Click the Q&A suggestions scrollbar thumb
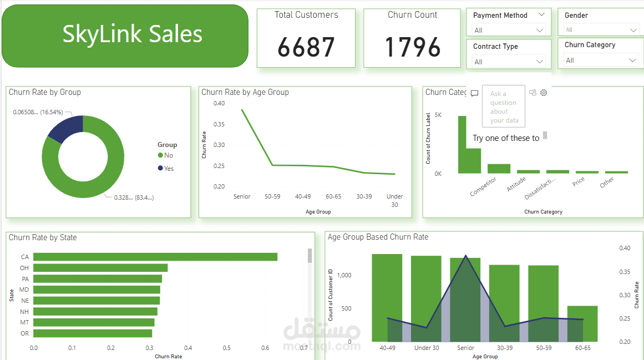The image size is (644, 360). pos(545,135)
